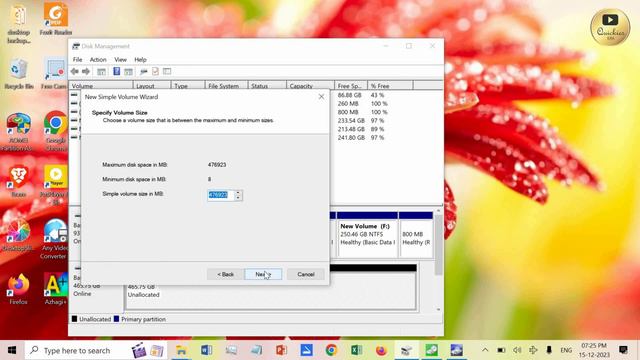Sort by the Free Space column header
The image size is (640, 360).
pos(351,86)
